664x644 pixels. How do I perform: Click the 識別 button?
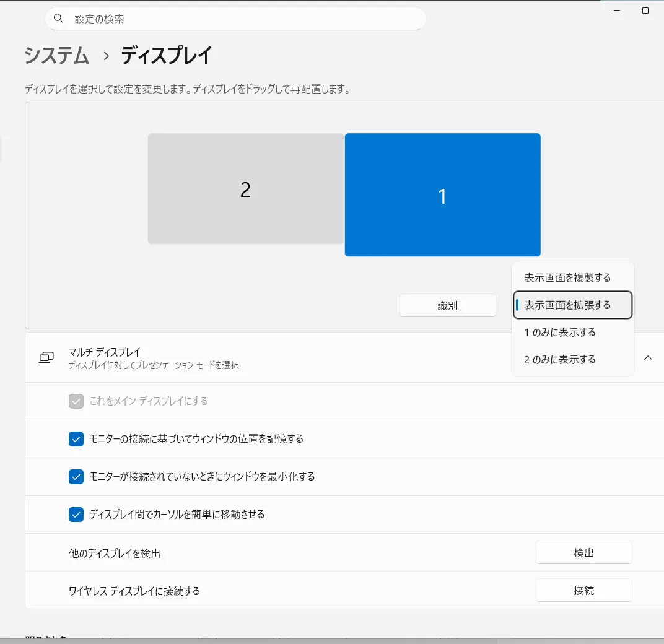click(448, 305)
